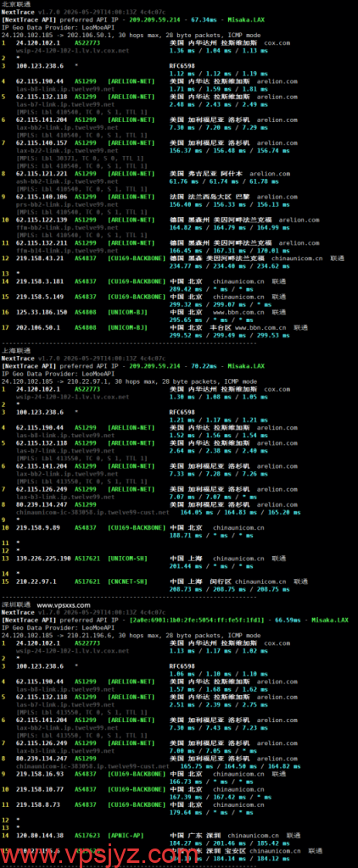The width and height of the screenshot is (358, 868).
Task: Click hop 15 IP 210.22.97.1
Action: pyautogui.click(x=36, y=581)
